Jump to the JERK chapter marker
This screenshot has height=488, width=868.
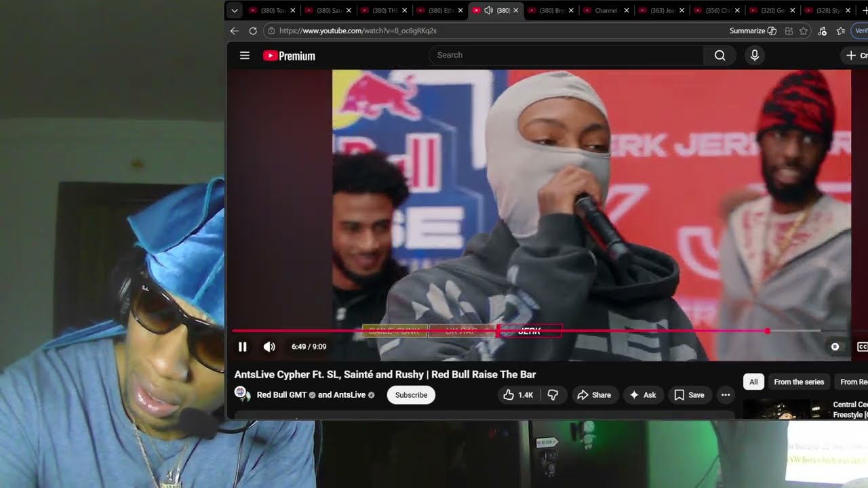tap(529, 331)
